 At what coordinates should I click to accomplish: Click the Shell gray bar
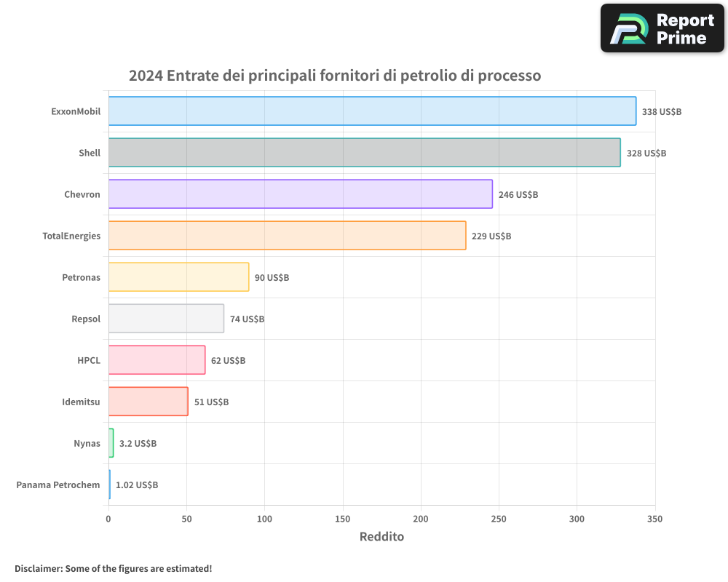[364, 153]
